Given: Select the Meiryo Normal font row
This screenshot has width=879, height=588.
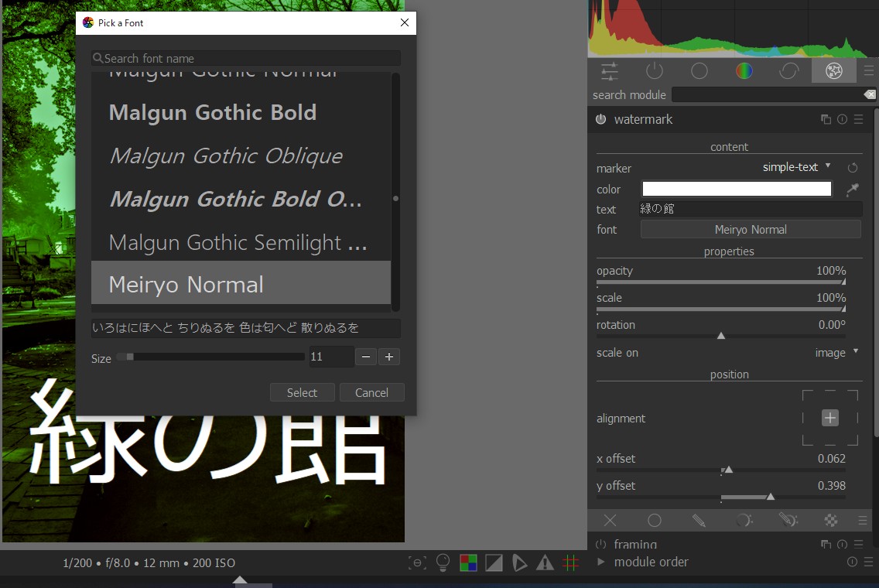Looking at the screenshot, I should [x=241, y=282].
